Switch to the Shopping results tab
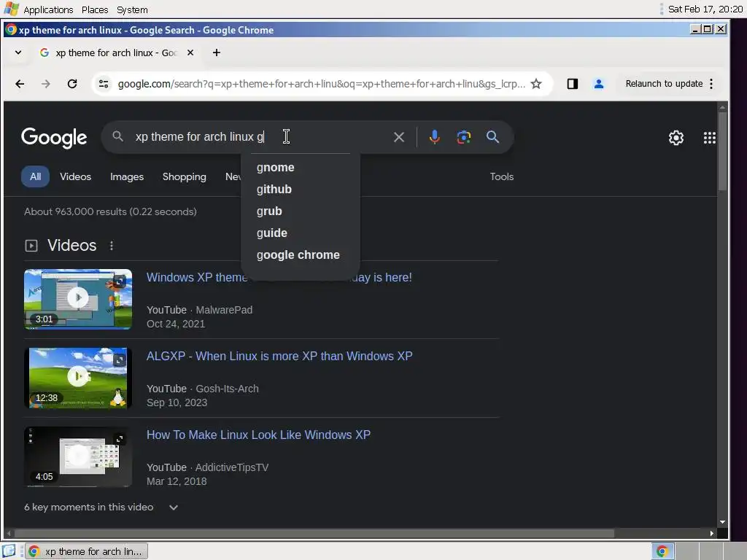The height and width of the screenshot is (560, 747). click(185, 176)
